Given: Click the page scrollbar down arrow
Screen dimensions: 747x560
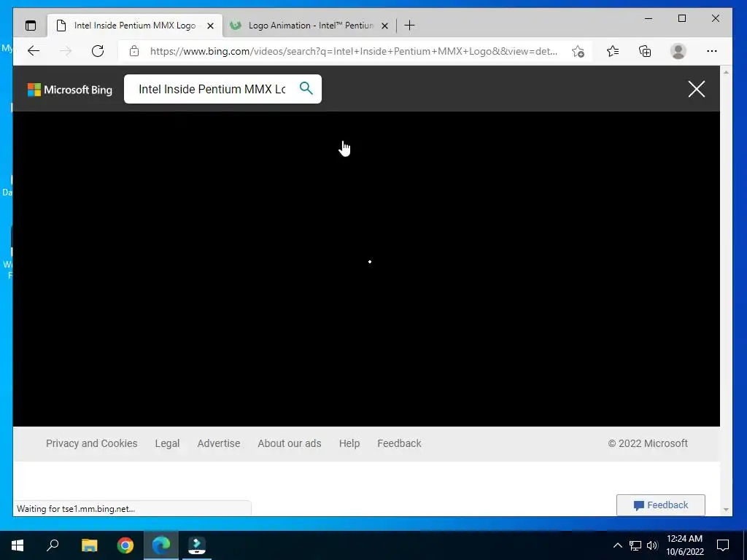Looking at the screenshot, I should click(x=726, y=510).
